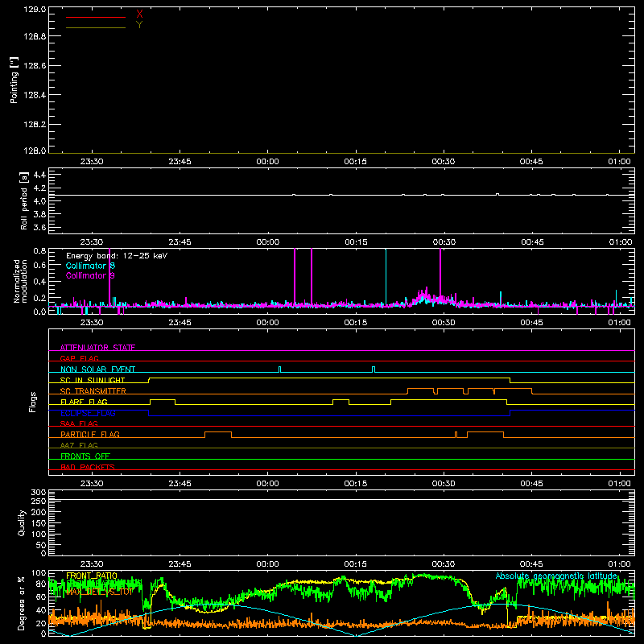Image resolution: width=644 pixels, height=644 pixels.
Task: Click the Energy band: 12-25 keV text
Action: tap(117, 255)
